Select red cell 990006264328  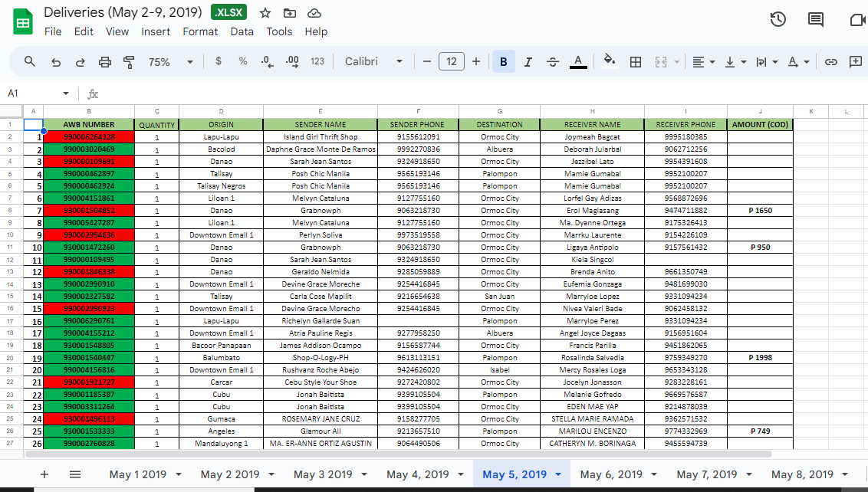pyautogui.click(x=89, y=136)
